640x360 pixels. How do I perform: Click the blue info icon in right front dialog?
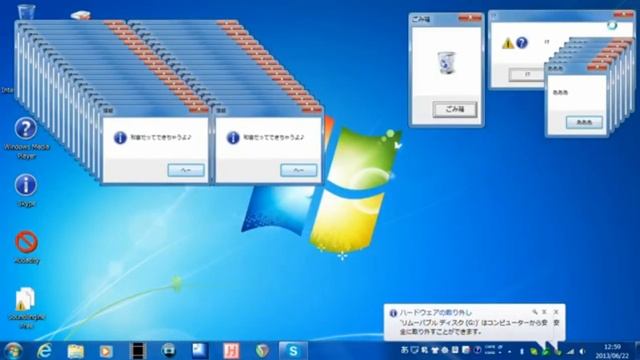(x=233, y=138)
